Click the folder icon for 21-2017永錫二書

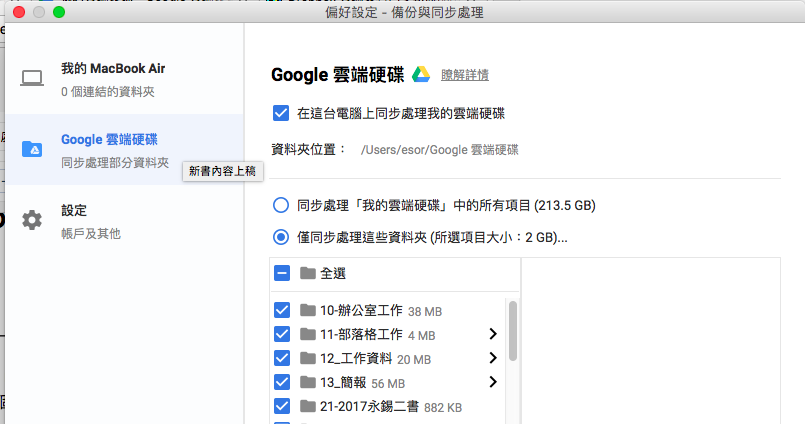click(x=308, y=406)
